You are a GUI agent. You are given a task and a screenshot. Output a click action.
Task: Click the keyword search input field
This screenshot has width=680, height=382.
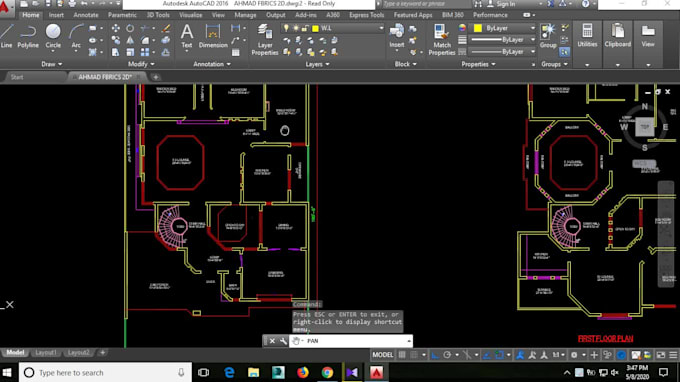(426, 4)
